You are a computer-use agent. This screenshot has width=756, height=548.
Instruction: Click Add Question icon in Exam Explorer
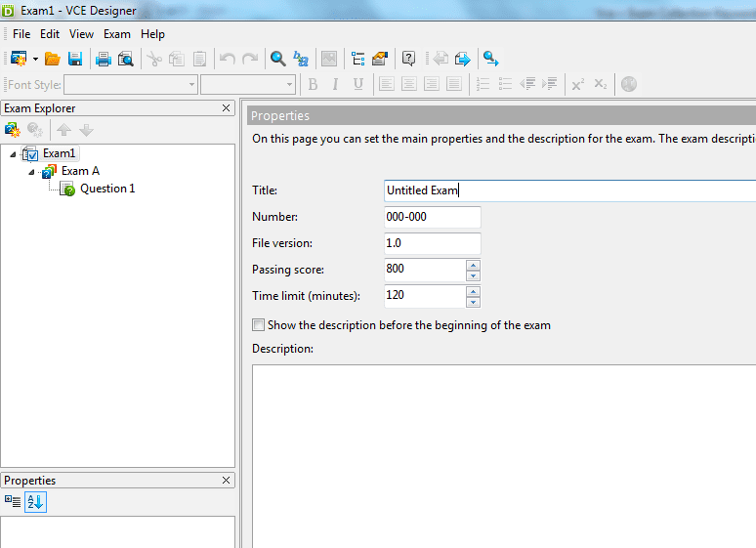click(35, 130)
